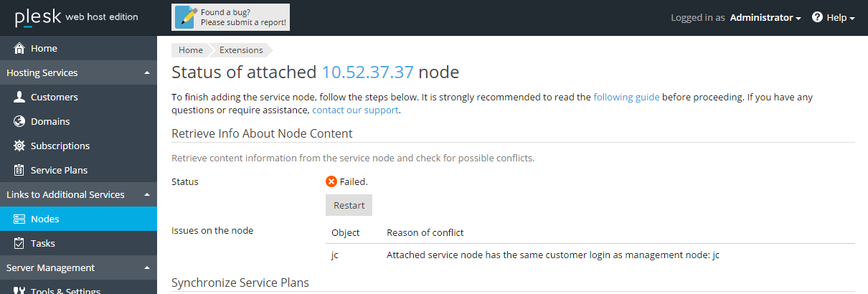Click the Domains globe icon
Screen dimensions: 868x294
(x=19, y=122)
